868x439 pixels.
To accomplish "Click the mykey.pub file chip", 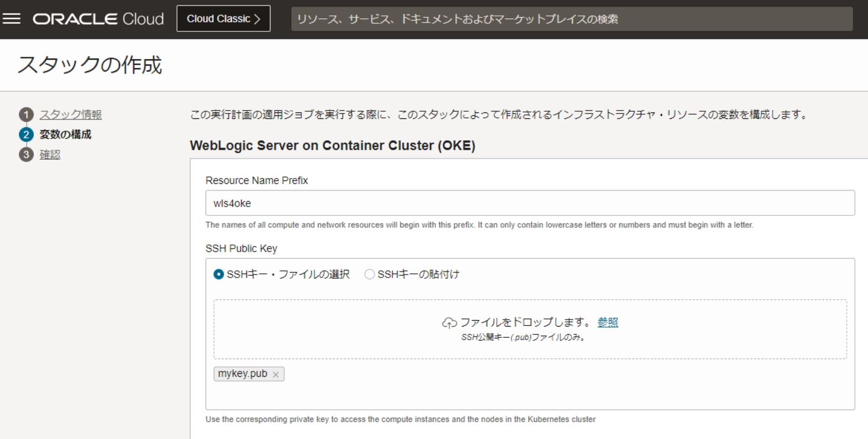I will click(243, 375).
